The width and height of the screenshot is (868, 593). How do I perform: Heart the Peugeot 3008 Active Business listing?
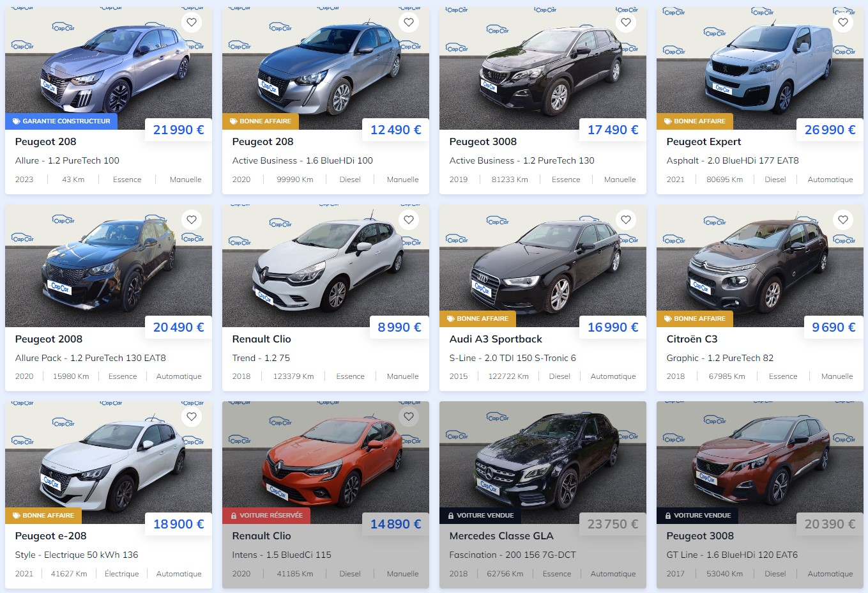pyautogui.click(x=626, y=22)
